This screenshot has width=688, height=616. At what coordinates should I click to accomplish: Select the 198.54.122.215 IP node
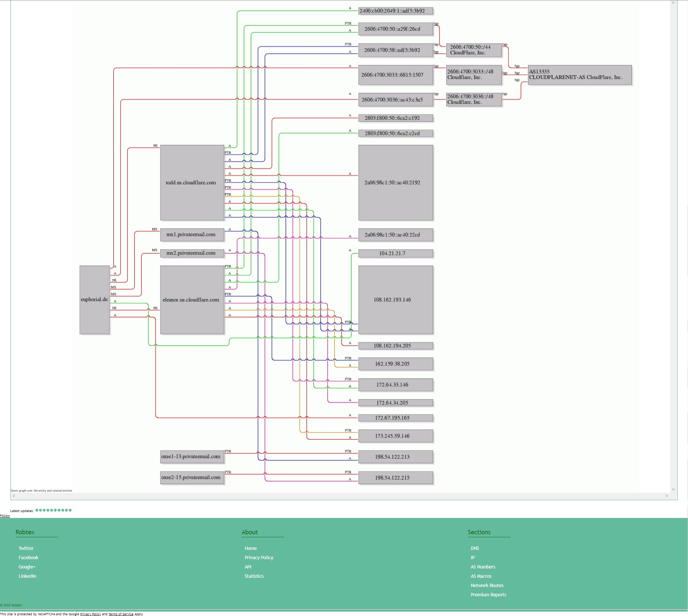(x=395, y=478)
